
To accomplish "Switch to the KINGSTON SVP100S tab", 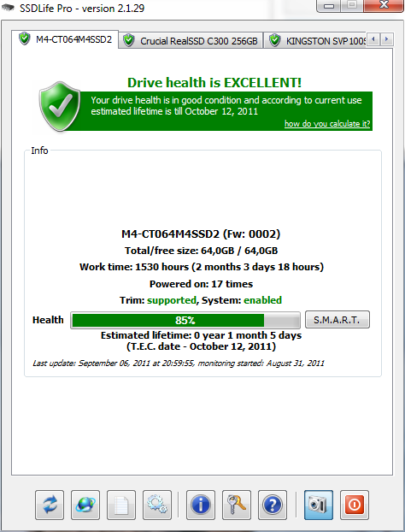I will point(315,41).
